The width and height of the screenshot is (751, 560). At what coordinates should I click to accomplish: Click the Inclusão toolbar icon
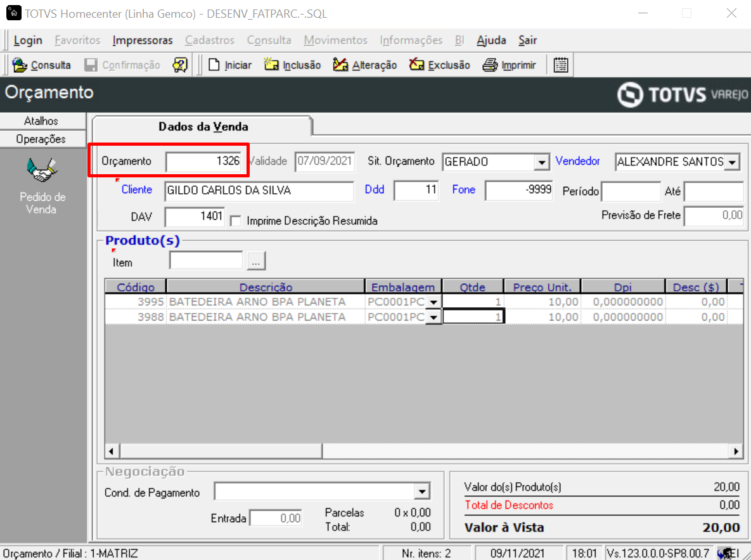point(271,65)
